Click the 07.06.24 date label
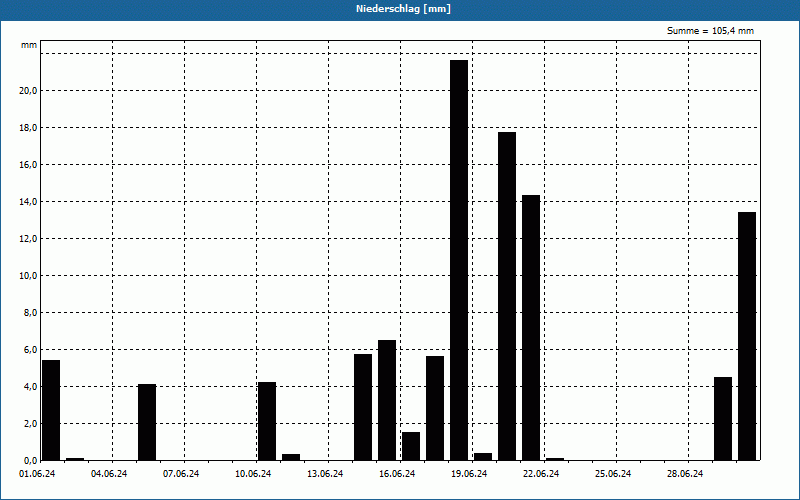This screenshot has height=500, width=800. point(181,474)
